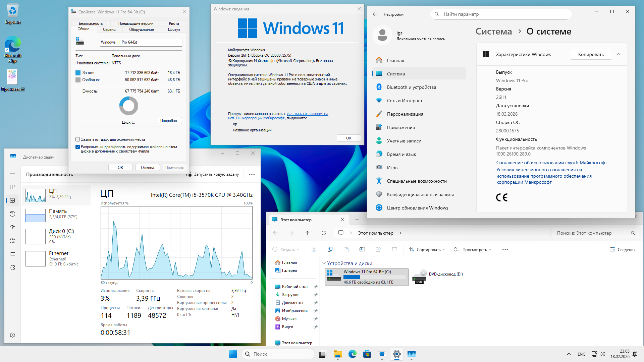
Task: Open Просмотреть dropdown in Explorer
Action: [473, 249]
